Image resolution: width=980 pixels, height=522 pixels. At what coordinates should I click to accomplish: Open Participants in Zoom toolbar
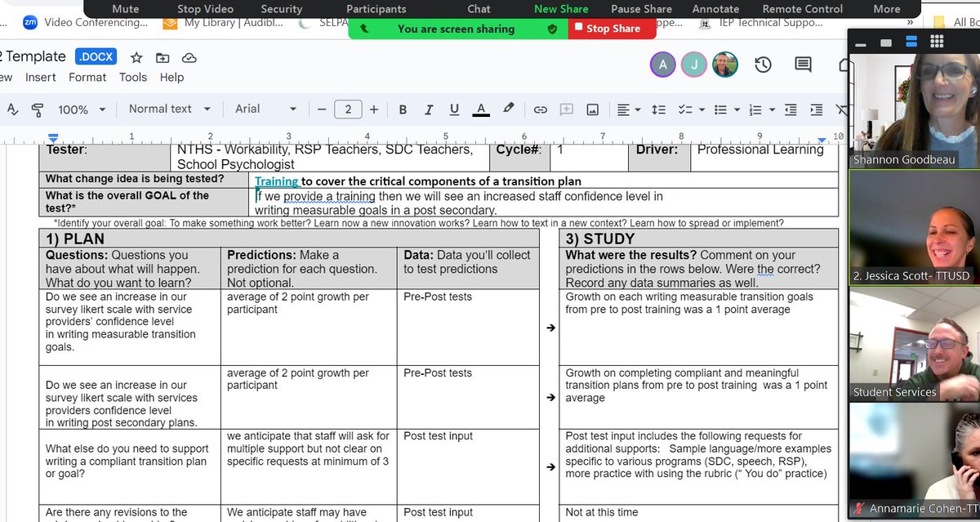[376, 9]
